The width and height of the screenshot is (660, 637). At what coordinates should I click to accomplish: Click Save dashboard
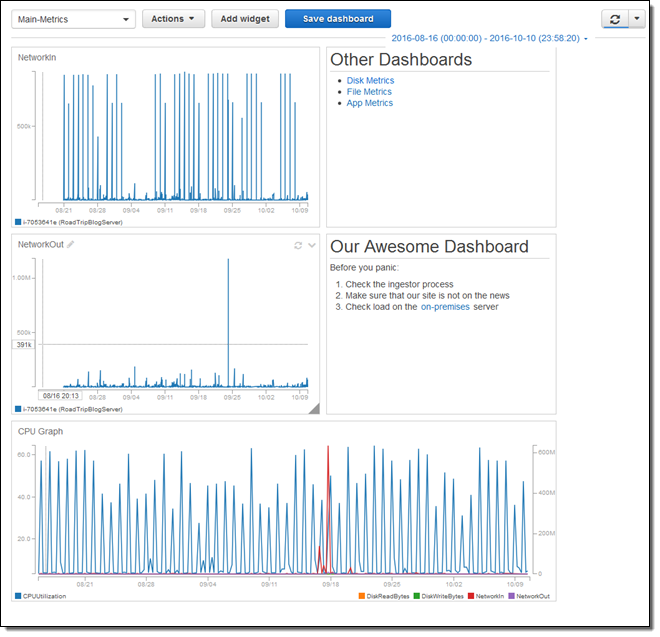pyautogui.click(x=337, y=19)
